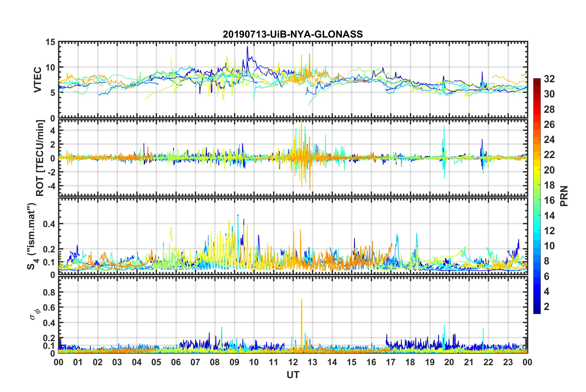Click colorbar tick label 8

click(x=547, y=261)
